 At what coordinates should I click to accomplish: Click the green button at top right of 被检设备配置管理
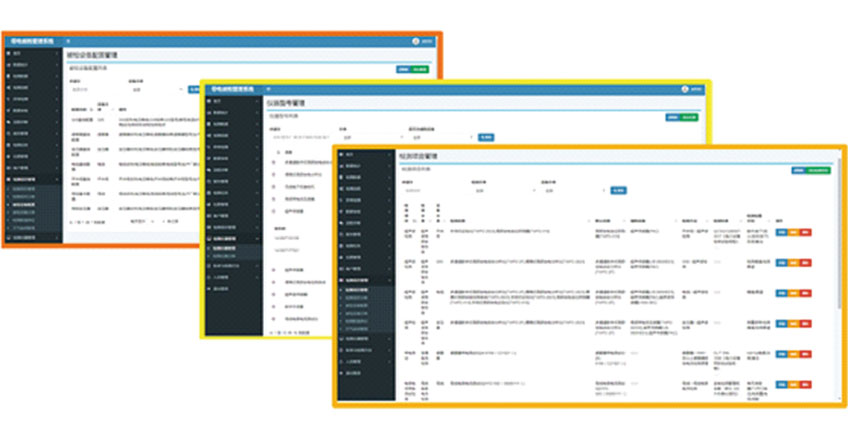coord(420,68)
